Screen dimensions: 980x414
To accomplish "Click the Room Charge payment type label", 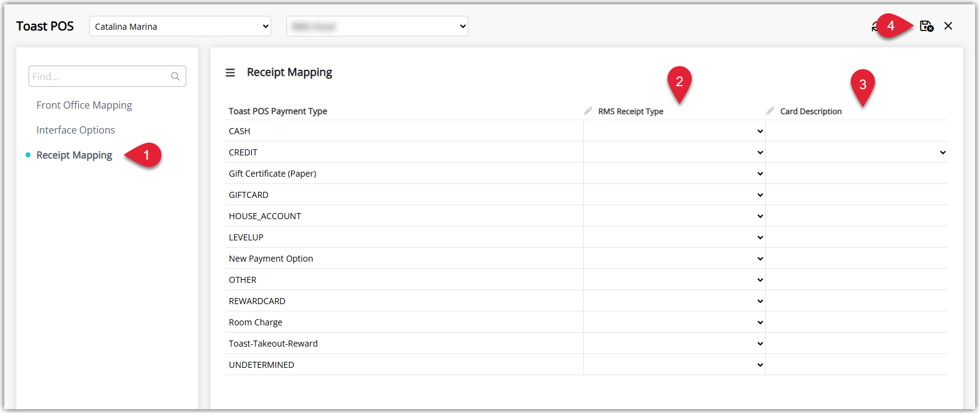I will 255,322.
